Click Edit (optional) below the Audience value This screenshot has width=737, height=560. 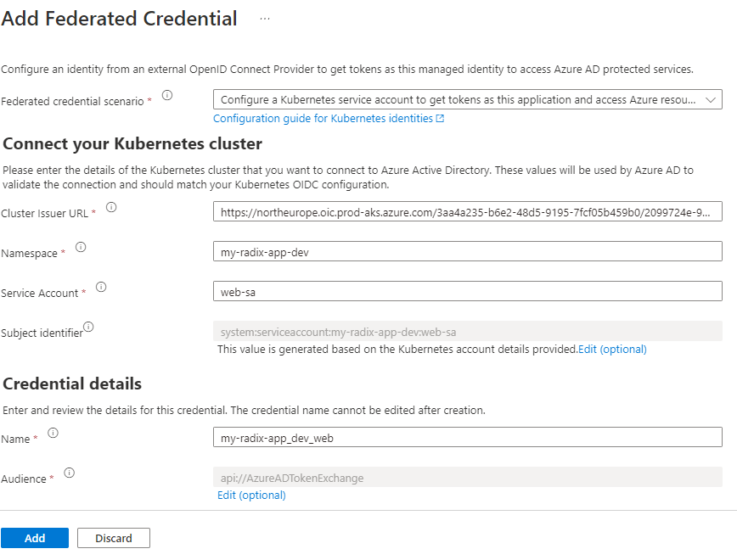coord(251,495)
